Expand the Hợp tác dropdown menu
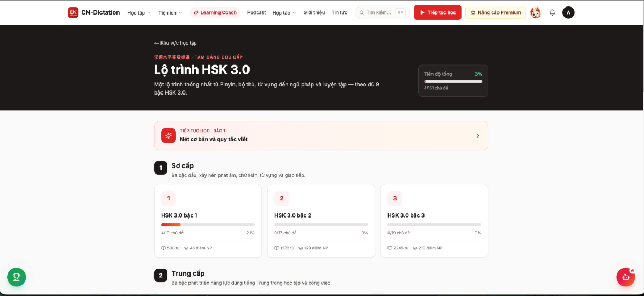Viewport: 644px width, 296px height. pyautogui.click(x=284, y=12)
